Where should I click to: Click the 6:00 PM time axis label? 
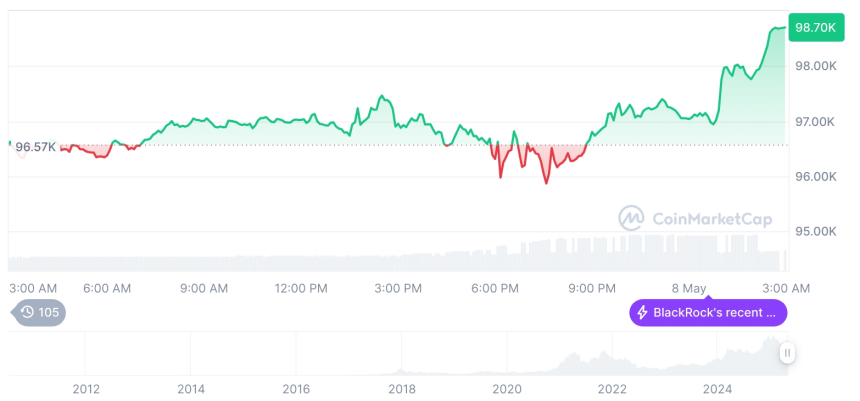point(495,288)
